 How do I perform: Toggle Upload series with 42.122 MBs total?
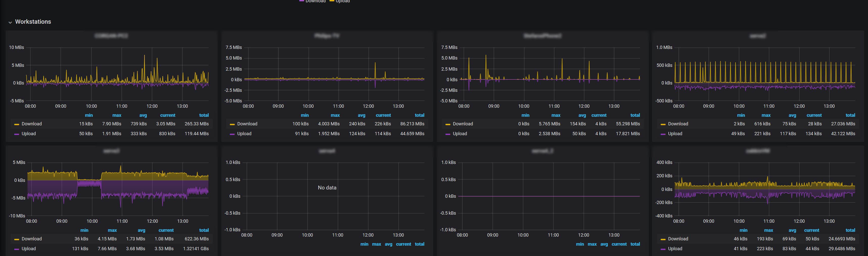[x=675, y=134]
